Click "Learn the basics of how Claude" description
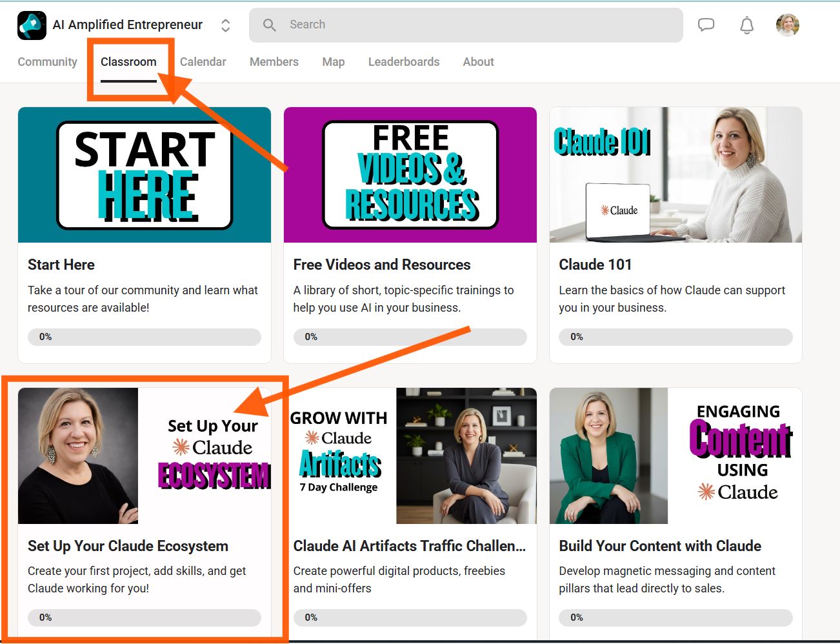 pos(672,299)
